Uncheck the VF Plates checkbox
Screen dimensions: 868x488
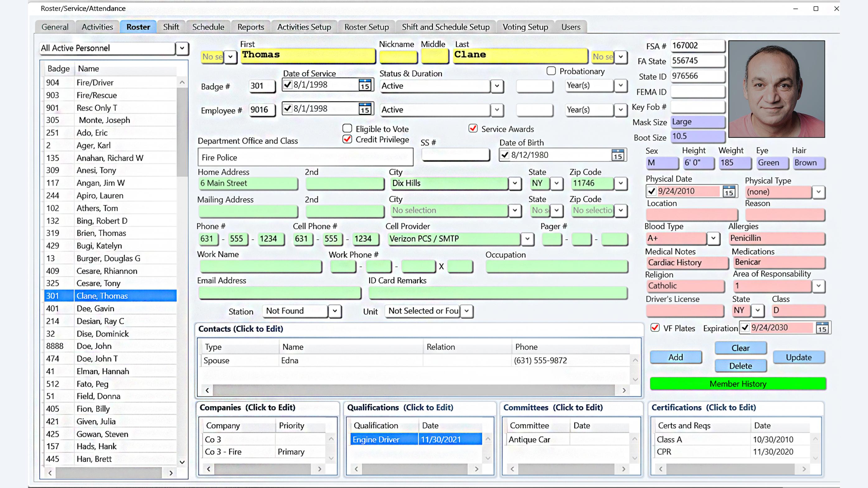point(655,328)
